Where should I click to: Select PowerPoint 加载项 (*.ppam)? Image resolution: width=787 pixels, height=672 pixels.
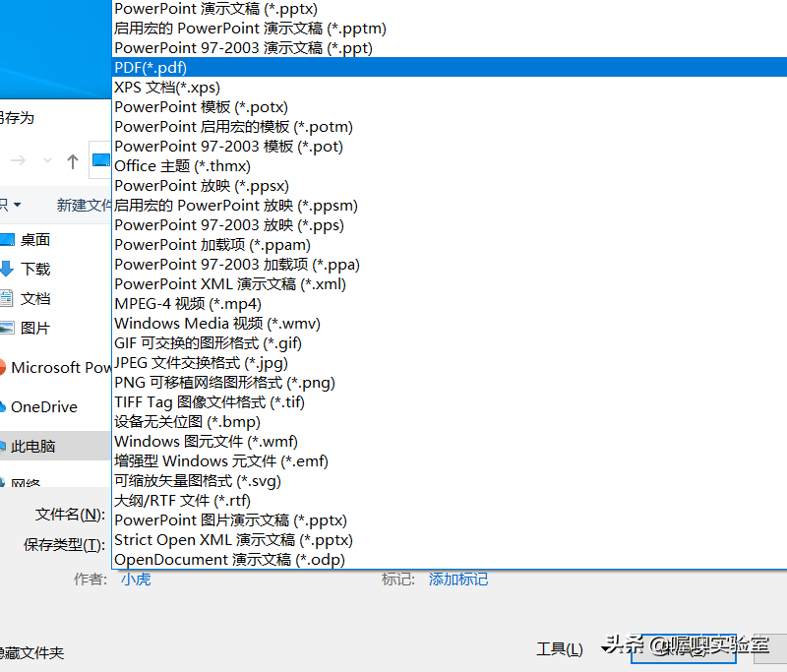pos(450,244)
